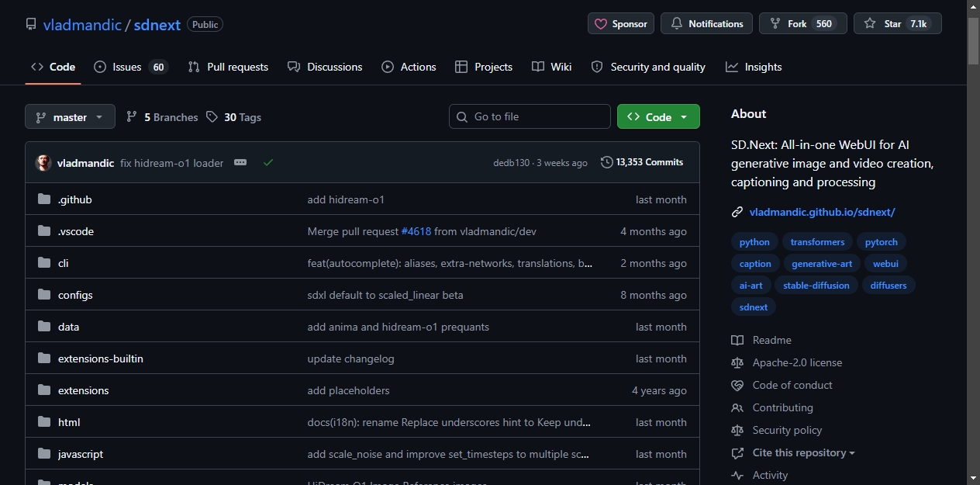
Task: Open the Security policy link
Action: 777,430
